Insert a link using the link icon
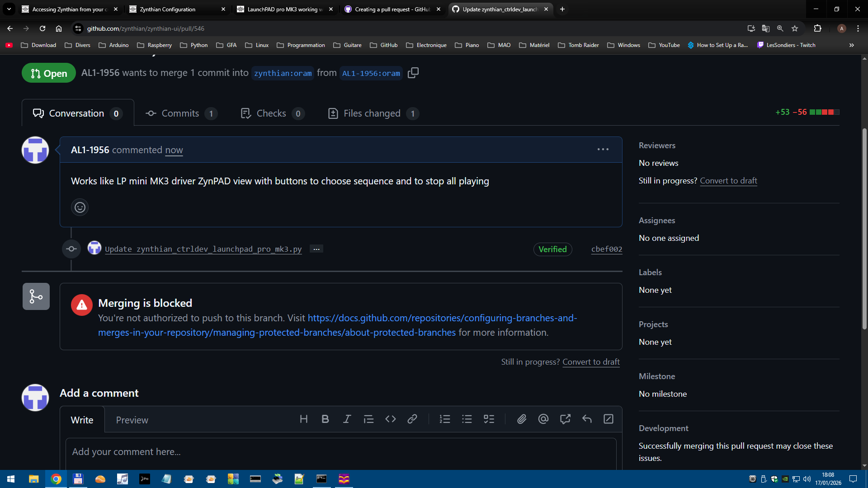This screenshot has width=868, height=488. (412, 419)
